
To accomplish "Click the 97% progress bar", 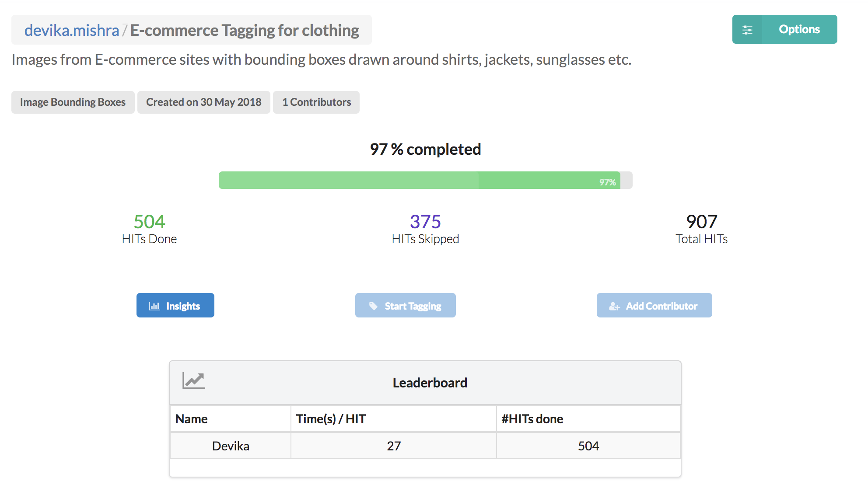I will click(424, 180).
